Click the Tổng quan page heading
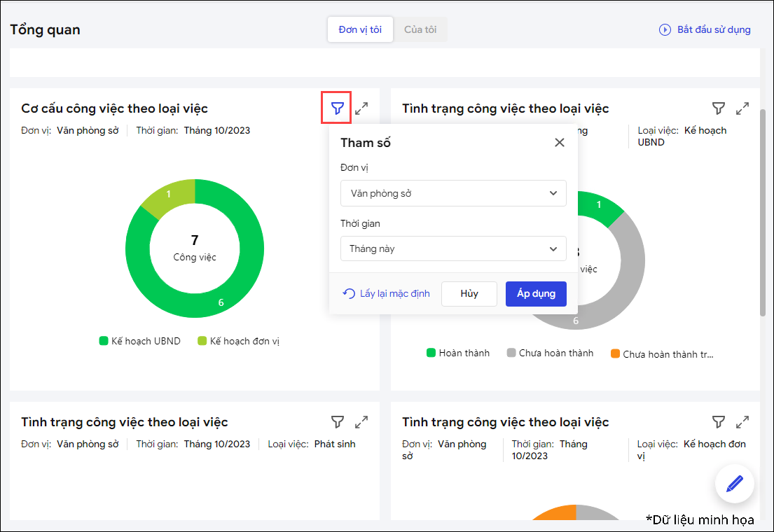 point(45,29)
